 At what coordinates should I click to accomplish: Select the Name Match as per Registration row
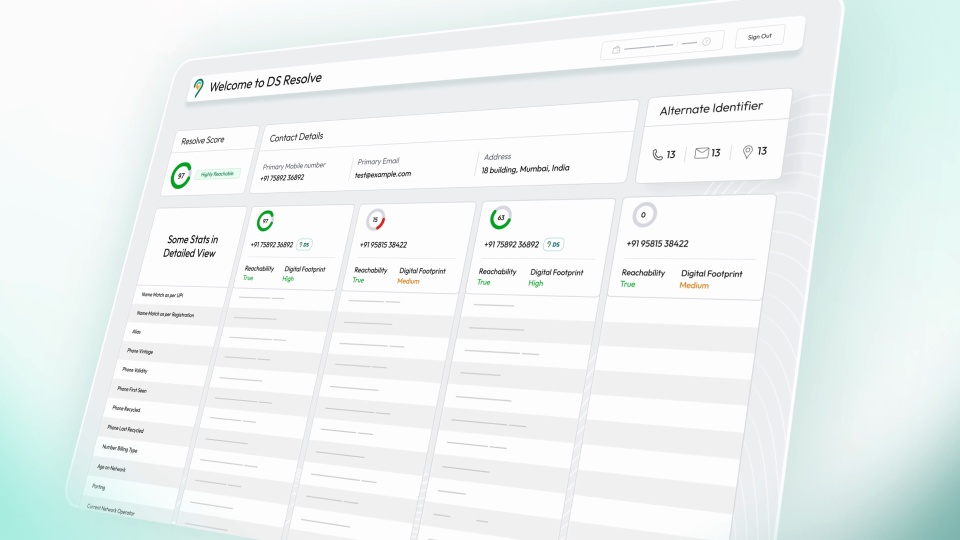(165, 314)
